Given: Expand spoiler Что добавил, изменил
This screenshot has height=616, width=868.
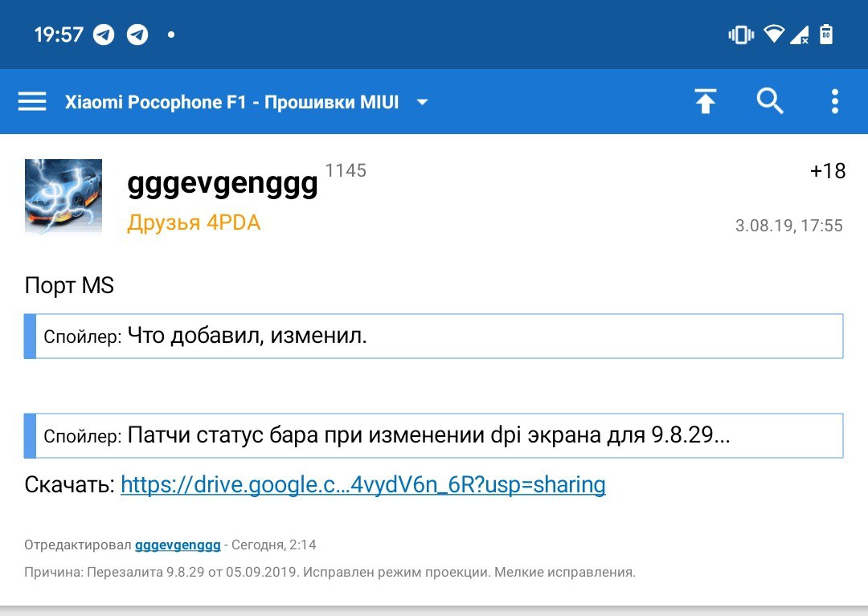Looking at the screenshot, I should coord(433,337).
